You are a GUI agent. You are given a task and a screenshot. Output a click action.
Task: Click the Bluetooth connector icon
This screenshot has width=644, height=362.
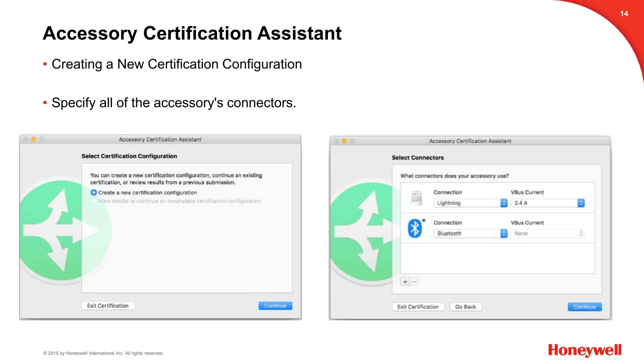pos(415,228)
